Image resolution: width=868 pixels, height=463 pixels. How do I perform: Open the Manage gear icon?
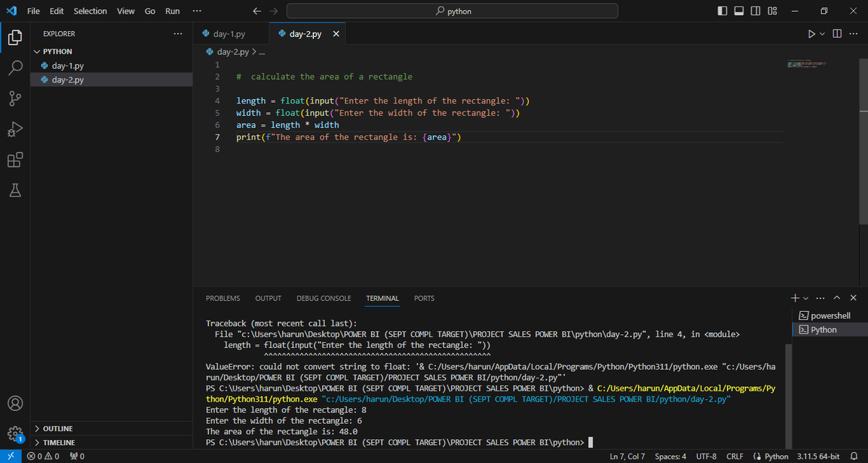point(15,434)
